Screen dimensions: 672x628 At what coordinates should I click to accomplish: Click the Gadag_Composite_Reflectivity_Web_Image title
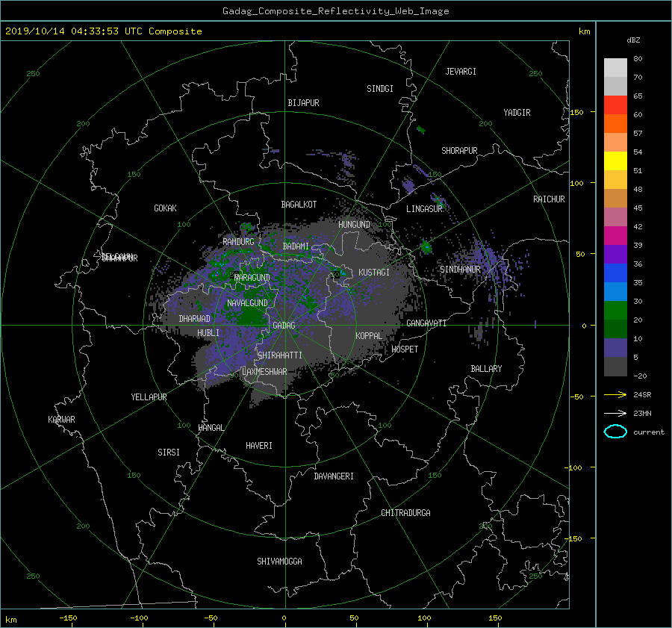point(335,11)
